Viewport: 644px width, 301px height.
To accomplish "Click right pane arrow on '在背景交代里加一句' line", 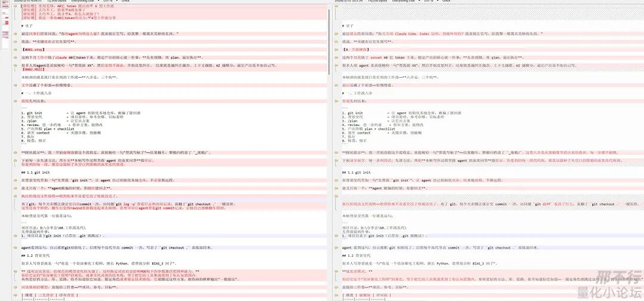I will [336, 180].
